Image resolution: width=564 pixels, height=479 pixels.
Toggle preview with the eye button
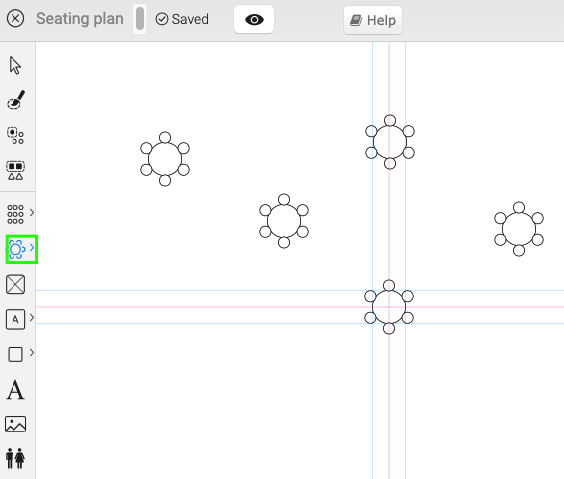click(254, 19)
